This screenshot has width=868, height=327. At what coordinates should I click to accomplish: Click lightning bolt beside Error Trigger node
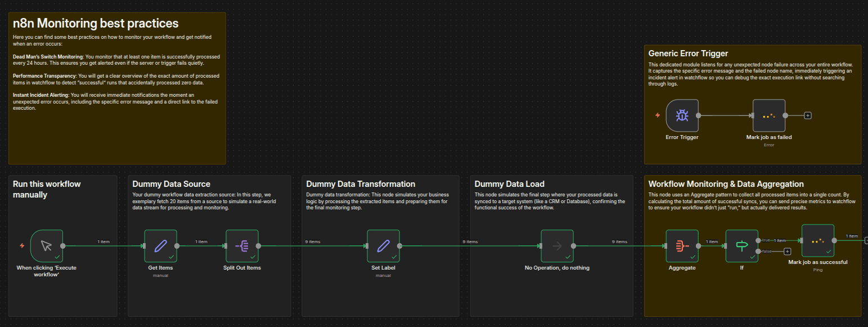(x=657, y=116)
